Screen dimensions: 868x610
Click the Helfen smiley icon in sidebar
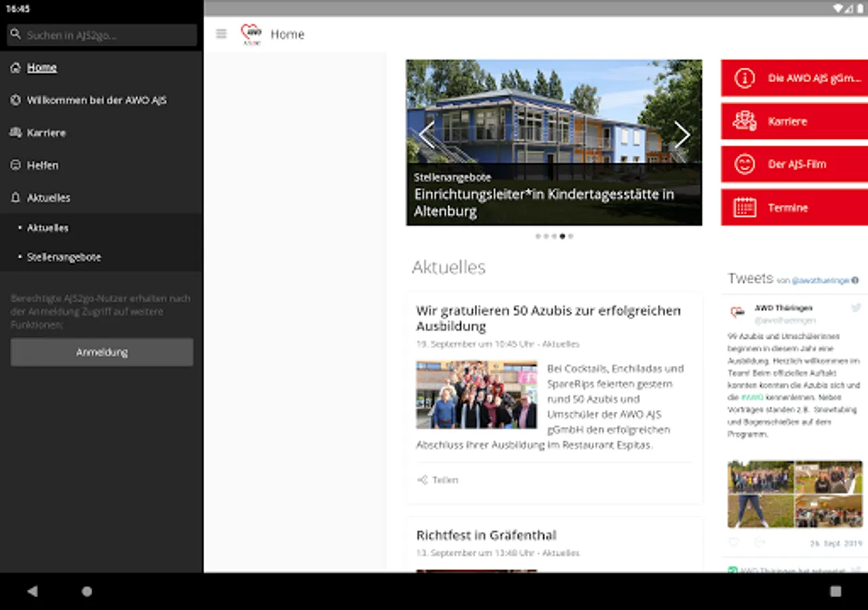coord(16,165)
